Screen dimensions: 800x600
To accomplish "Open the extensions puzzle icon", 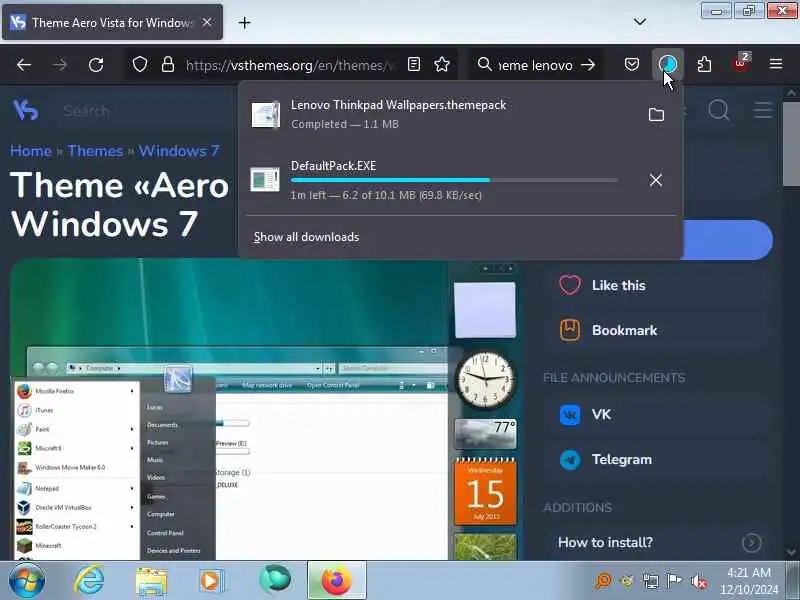I will coord(704,64).
